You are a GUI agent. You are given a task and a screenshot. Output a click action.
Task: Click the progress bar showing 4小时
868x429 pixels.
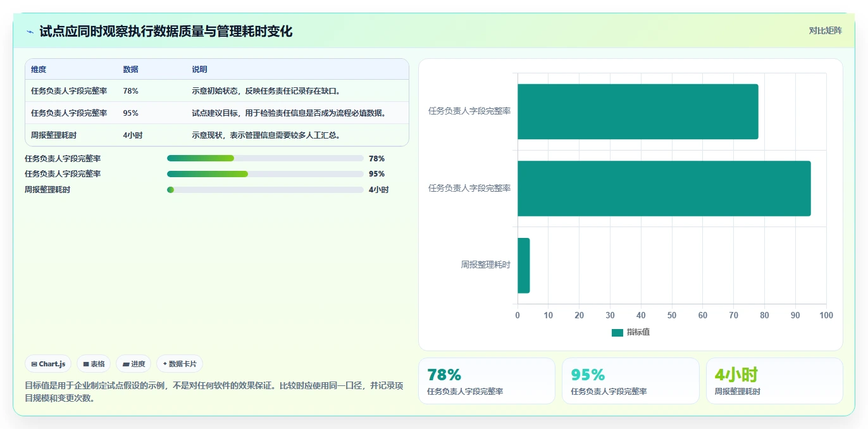coord(265,190)
